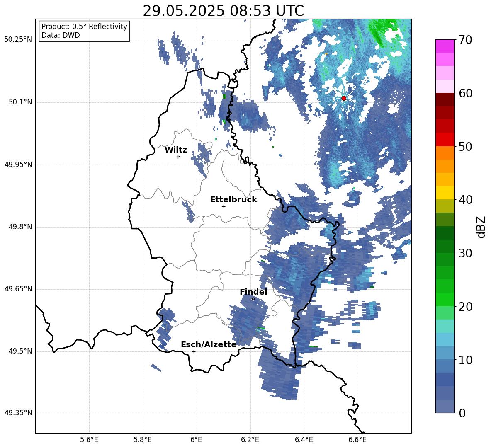Click the 0 tick on colorbar
The image size is (491, 448).
pyautogui.click(x=462, y=413)
